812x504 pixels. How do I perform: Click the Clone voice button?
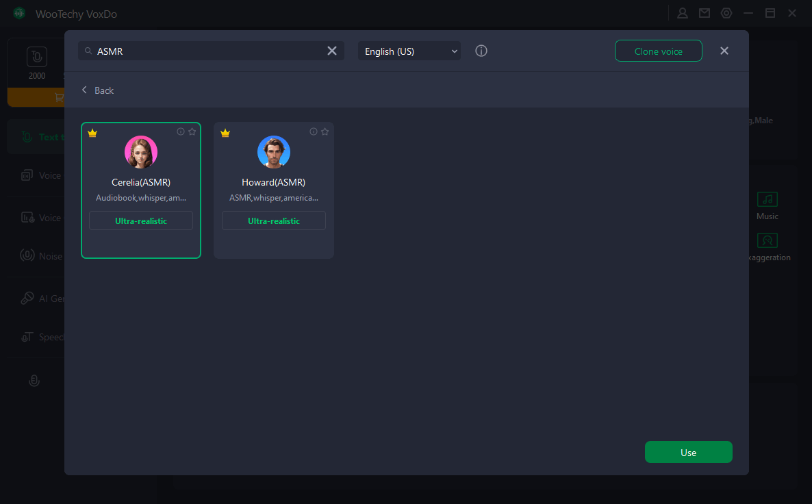point(658,51)
